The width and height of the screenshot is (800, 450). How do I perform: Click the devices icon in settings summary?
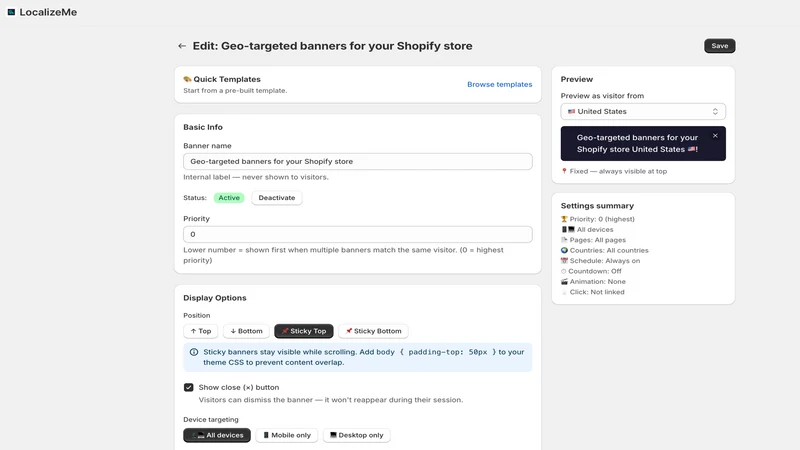coord(568,230)
